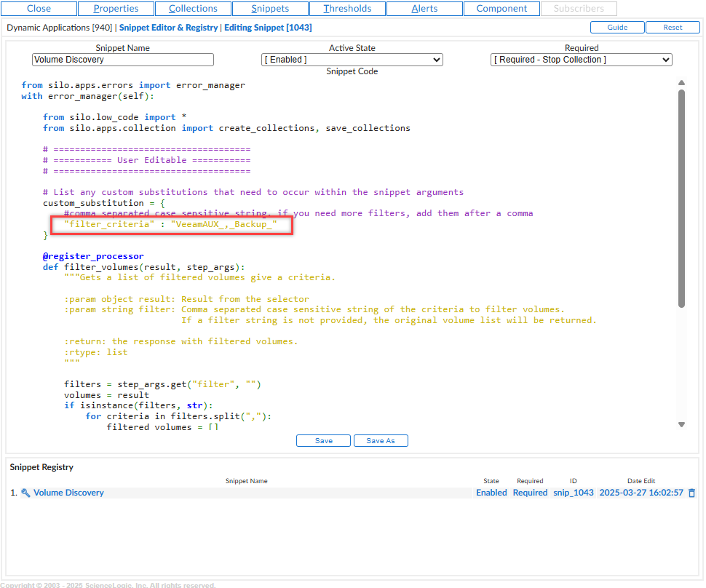Viewport: 706px width, 588px height.
Task: Click the filter_criteria line in code
Action: point(170,224)
